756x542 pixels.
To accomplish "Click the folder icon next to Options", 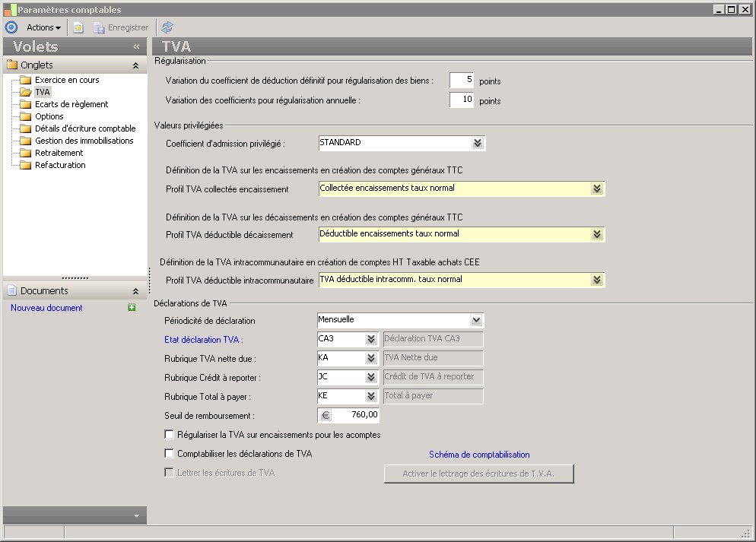I will tap(26, 116).
